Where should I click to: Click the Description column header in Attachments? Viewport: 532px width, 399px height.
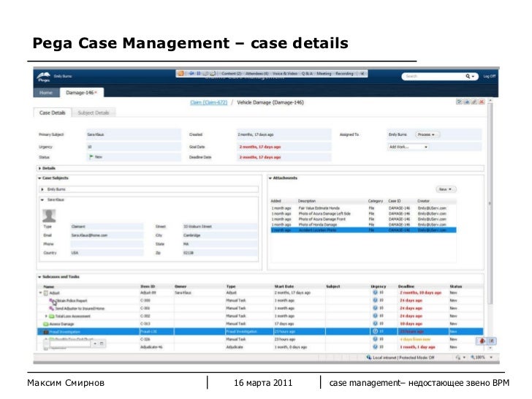pos(307,201)
